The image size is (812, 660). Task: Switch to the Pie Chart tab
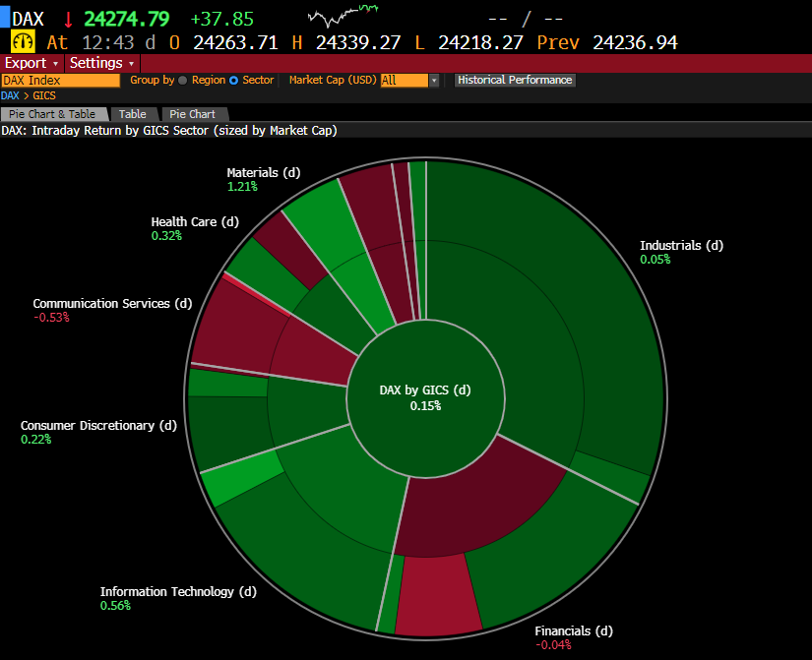pos(192,114)
